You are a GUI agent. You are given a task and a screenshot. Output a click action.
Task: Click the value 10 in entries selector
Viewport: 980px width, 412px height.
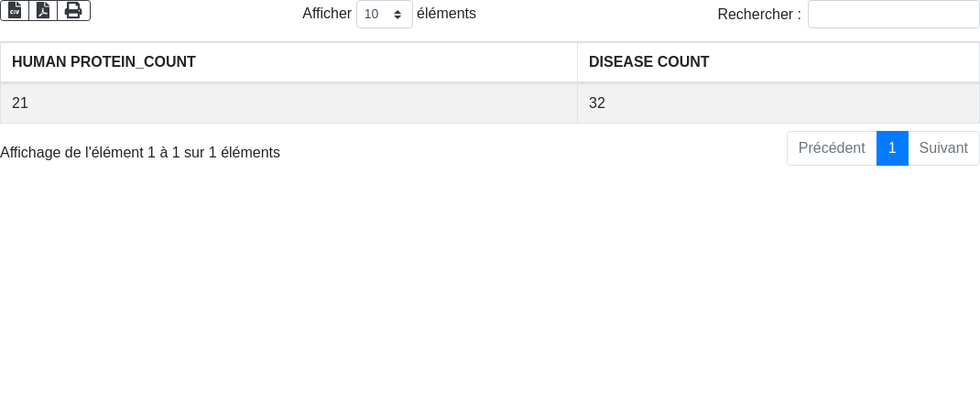click(x=371, y=14)
